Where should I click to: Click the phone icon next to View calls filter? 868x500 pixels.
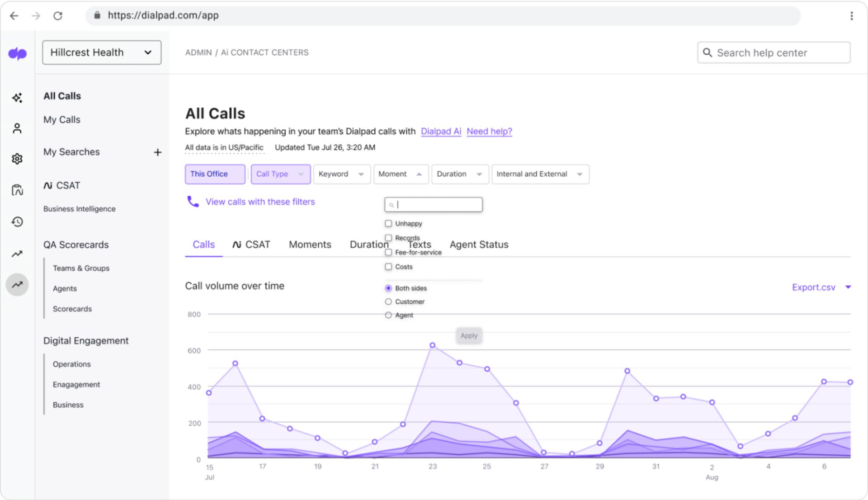pyautogui.click(x=193, y=202)
